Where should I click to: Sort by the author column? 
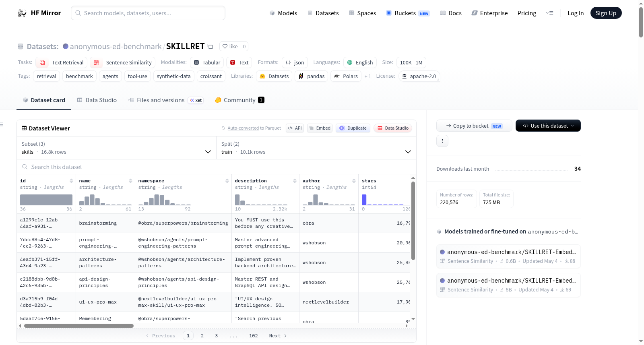point(354,181)
